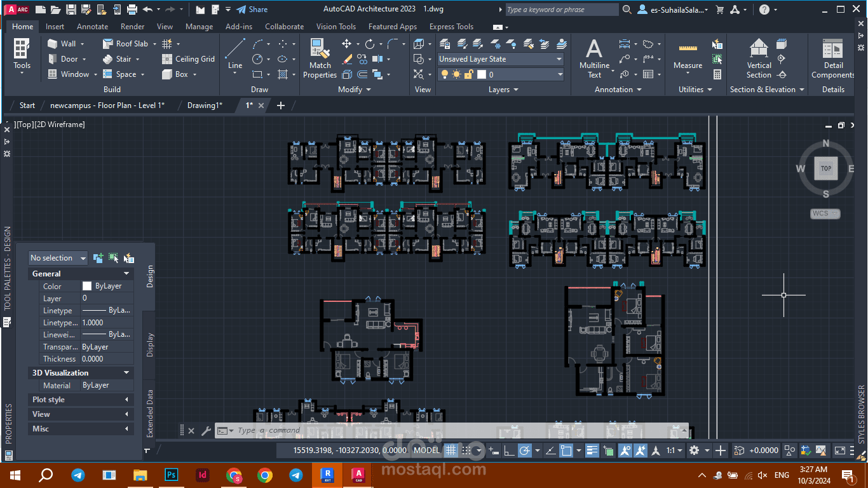Toggle the drawing grid display in status bar

(451, 451)
